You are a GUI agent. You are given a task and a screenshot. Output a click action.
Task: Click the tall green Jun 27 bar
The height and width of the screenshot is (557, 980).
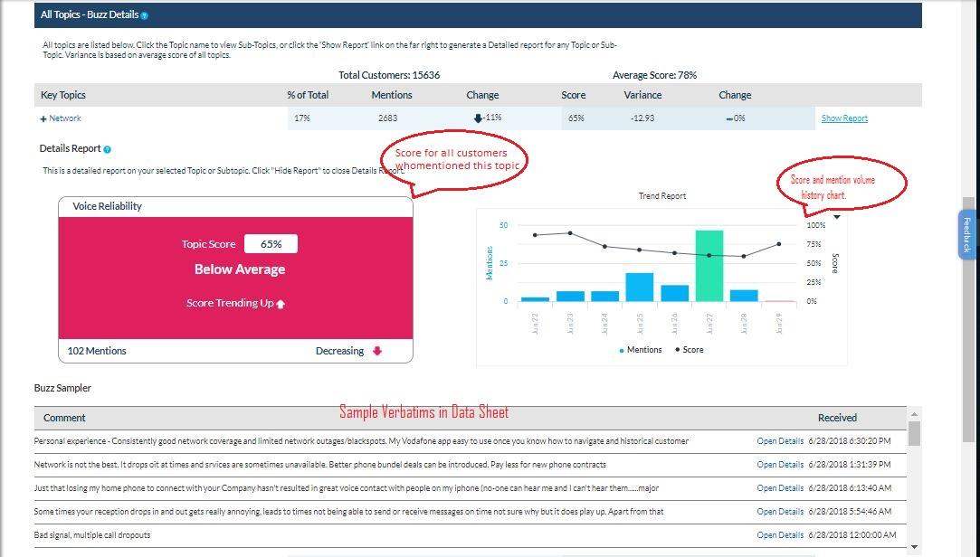tap(709, 265)
